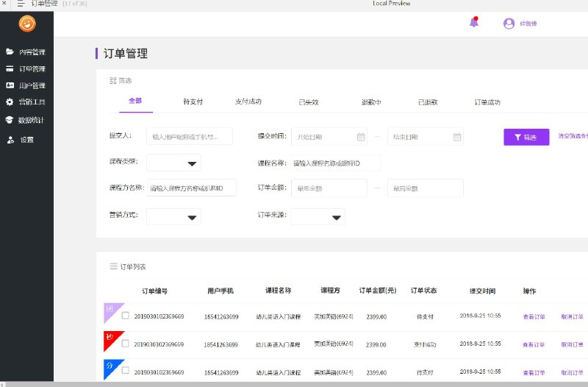Check the box in the 秒 order row
This screenshot has width=588, height=387.
(125, 344)
